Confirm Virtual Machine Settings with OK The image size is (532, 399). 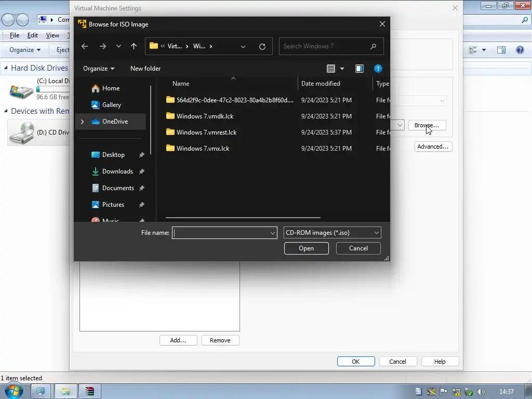356,362
